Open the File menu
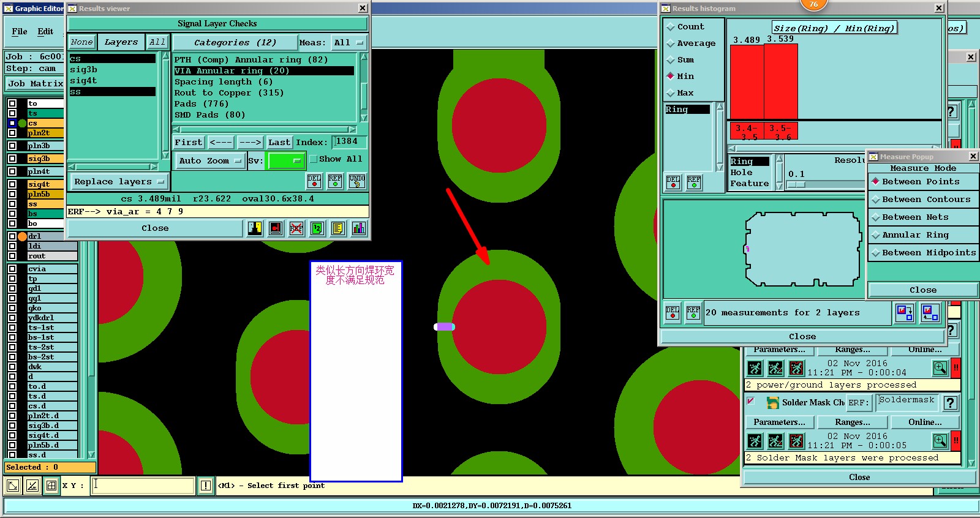Screen dimensions: 980x518 (x=20, y=31)
